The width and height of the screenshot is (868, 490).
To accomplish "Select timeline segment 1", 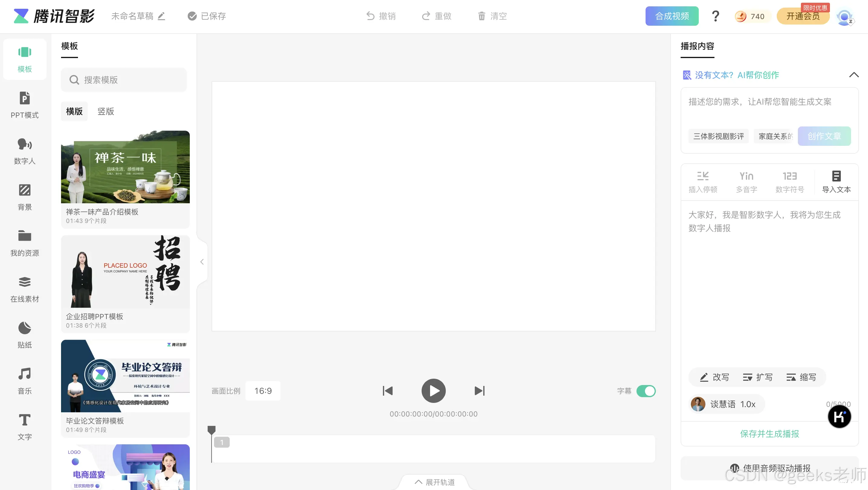I will (222, 443).
